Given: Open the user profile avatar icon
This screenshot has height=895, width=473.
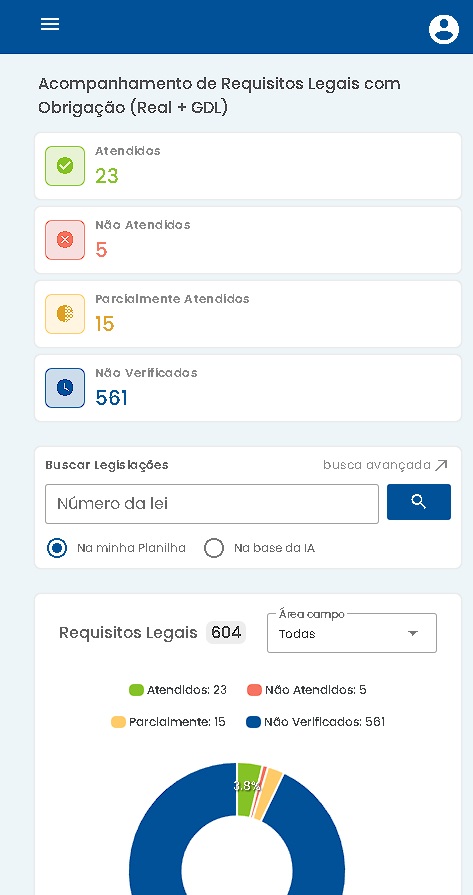Looking at the screenshot, I should (443, 29).
